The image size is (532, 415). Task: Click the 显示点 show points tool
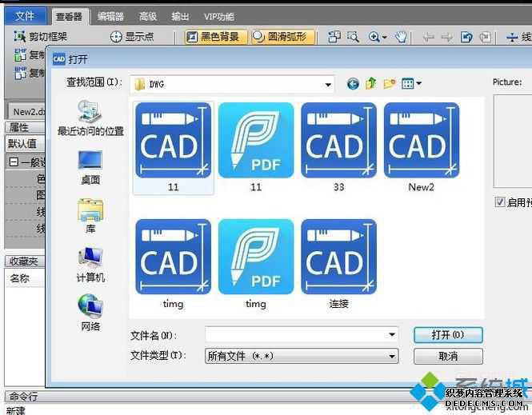132,36
